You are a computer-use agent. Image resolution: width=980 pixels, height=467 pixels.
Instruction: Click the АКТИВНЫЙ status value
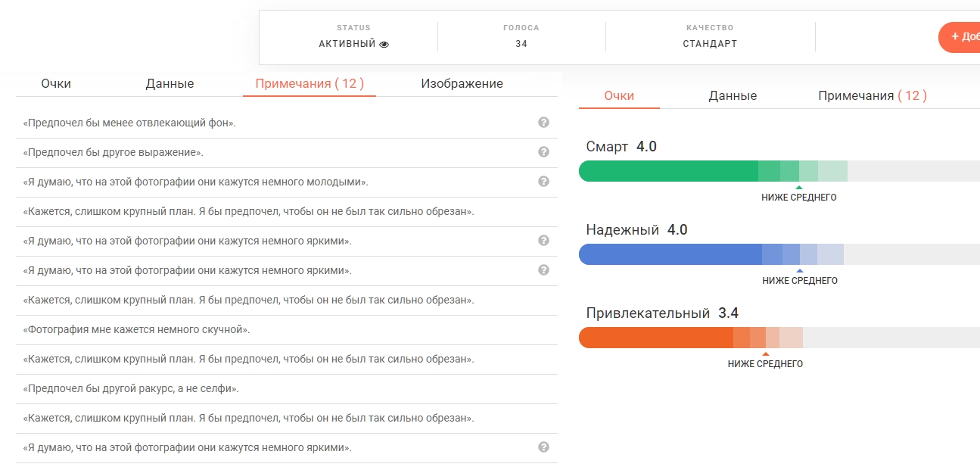click(x=347, y=44)
